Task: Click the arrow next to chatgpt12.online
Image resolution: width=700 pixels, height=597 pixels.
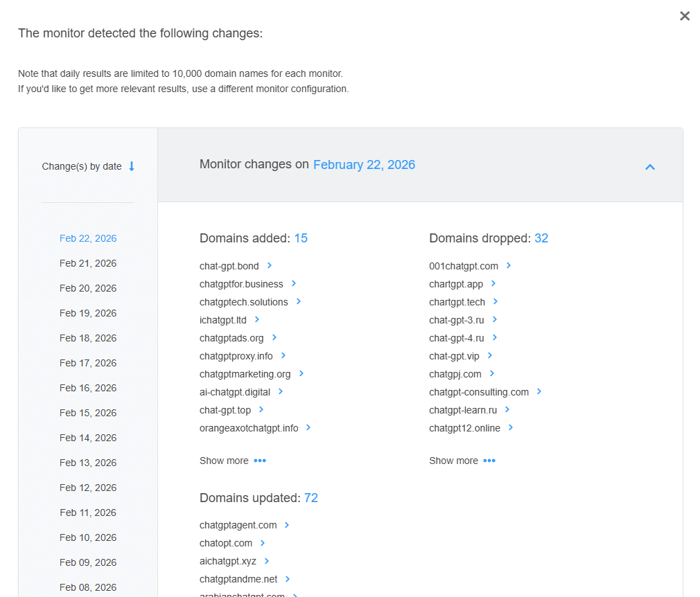Action: 511,427
